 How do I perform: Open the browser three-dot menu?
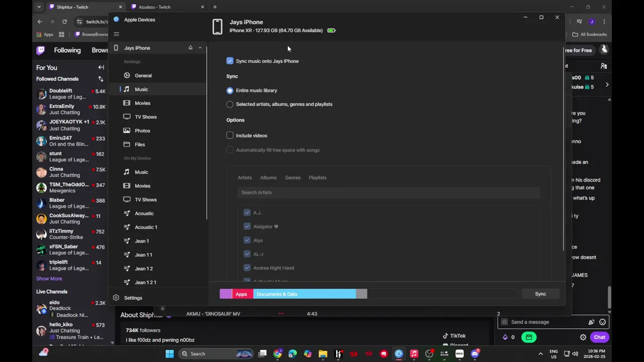coord(604,22)
